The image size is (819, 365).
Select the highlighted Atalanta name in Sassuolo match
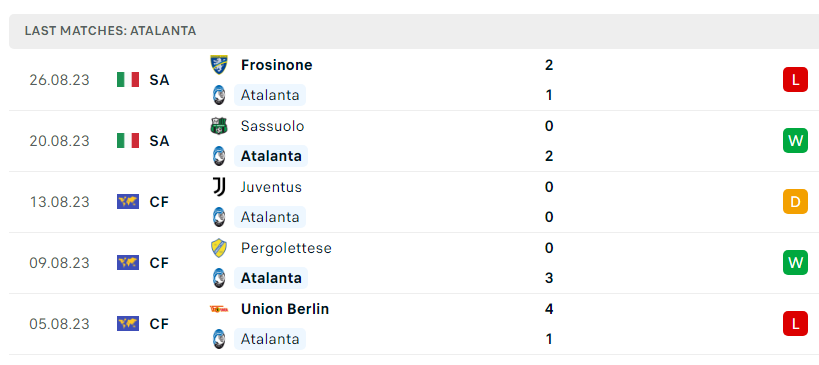coord(271,156)
